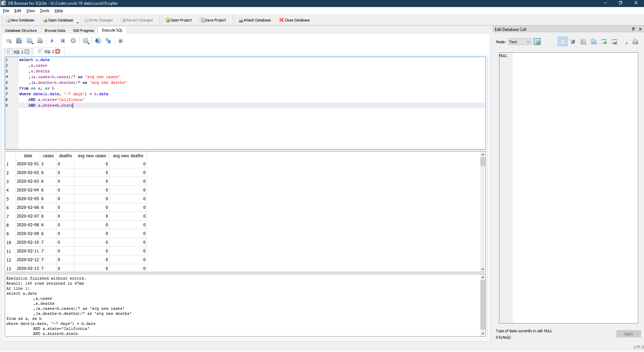
Task: Print the current SQL script
Action: click(x=40, y=41)
